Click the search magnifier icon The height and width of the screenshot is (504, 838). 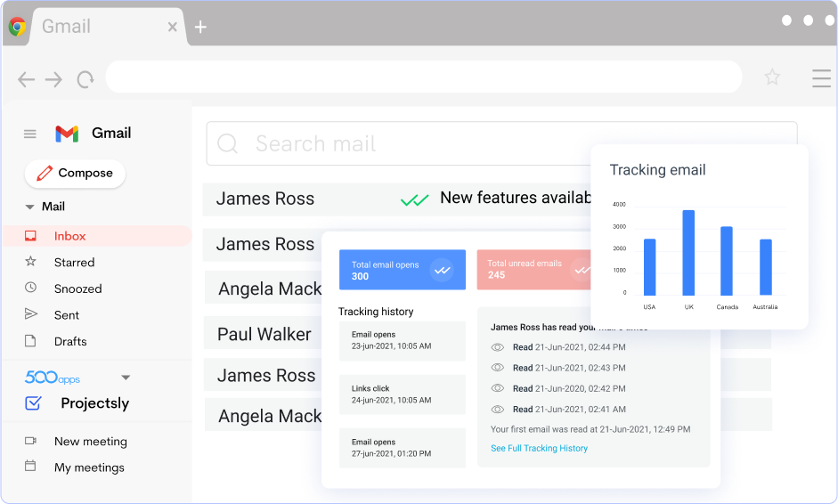coord(227,144)
